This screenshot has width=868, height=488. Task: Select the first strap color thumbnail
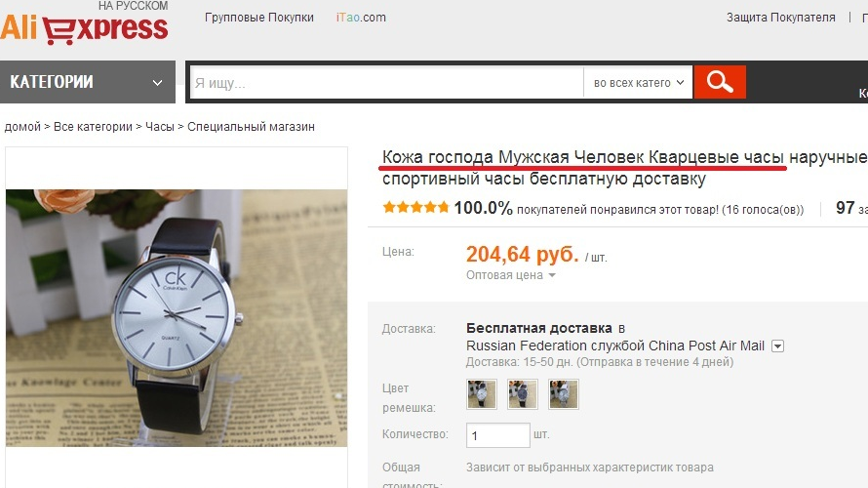(482, 394)
